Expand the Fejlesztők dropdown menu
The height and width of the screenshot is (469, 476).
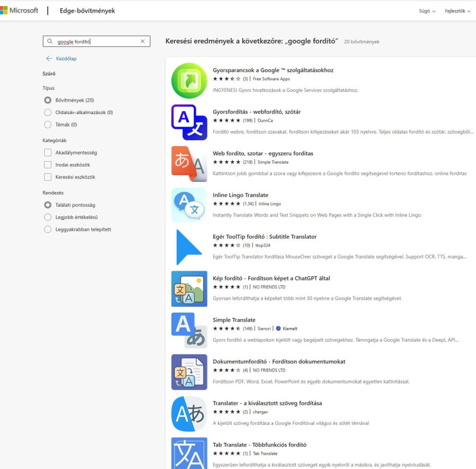coord(458,11)
